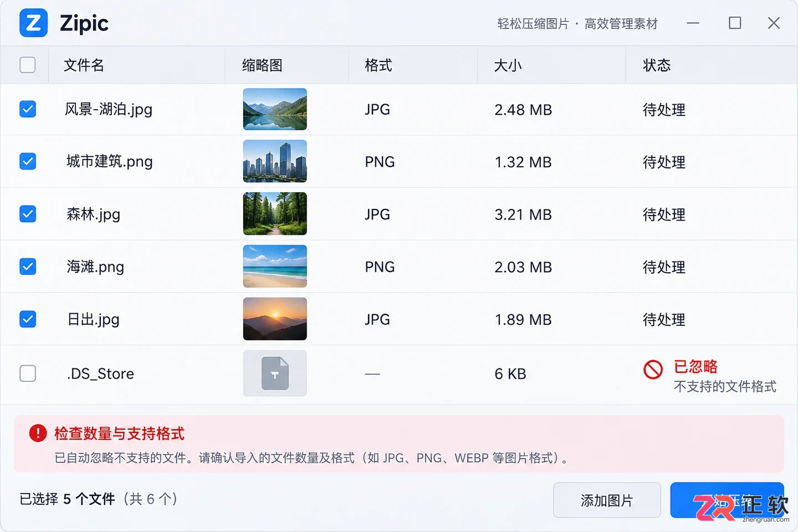Click 待处理 status of 风景-湖泊.jpg
798x532 pixels.
[x=664, y=110]
